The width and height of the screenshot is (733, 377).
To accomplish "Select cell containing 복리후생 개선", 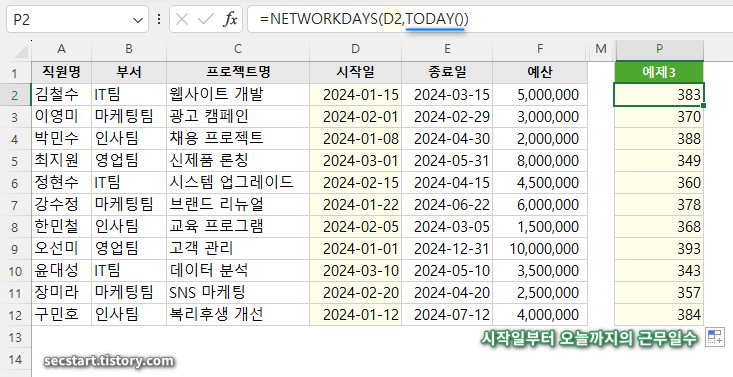I will (x=238, y=315).
